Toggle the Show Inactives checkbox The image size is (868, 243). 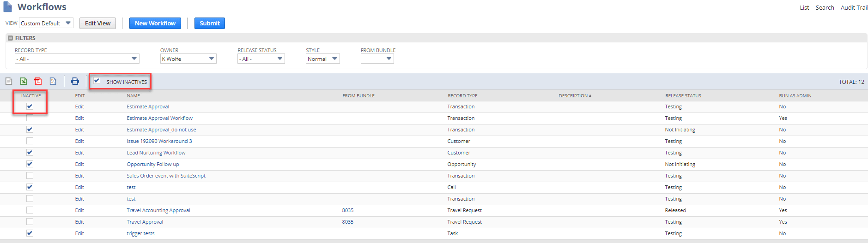coord(97,81)
